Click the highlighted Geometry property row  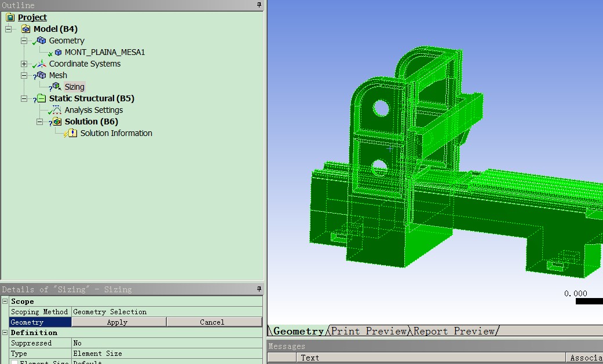[40, 322]
